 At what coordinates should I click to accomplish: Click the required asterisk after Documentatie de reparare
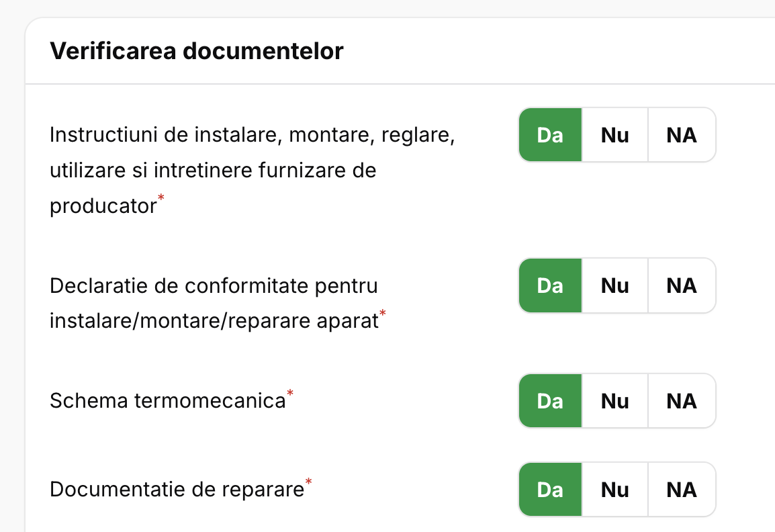pos(309,482)
